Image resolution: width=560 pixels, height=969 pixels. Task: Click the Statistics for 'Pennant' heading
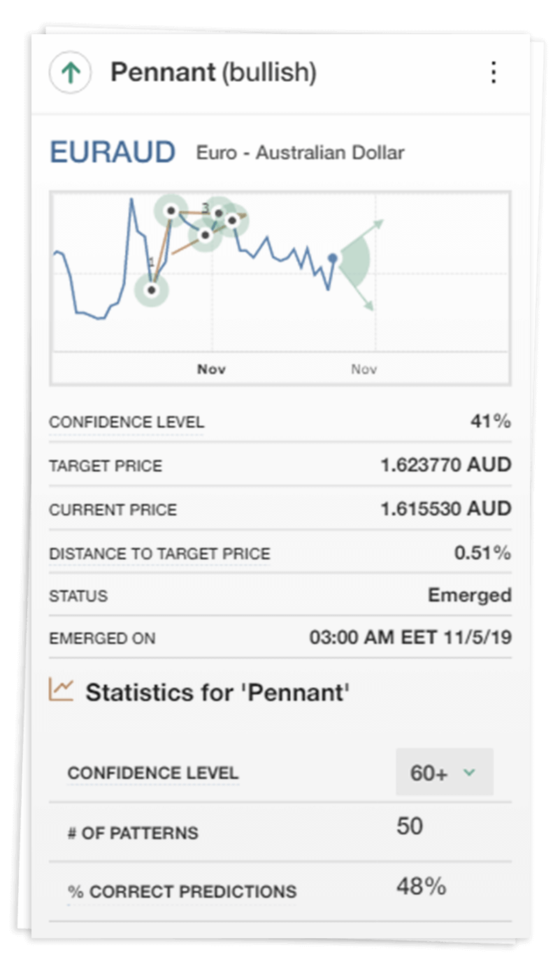217,692
